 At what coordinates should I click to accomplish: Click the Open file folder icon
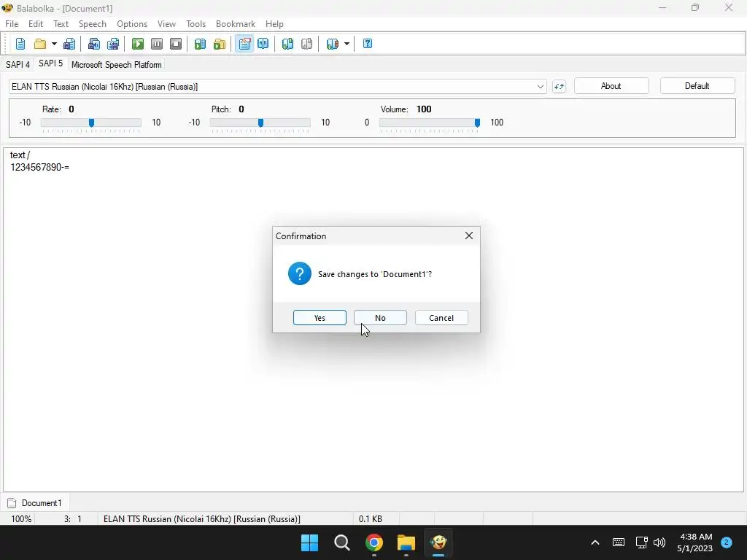point(40,44)
